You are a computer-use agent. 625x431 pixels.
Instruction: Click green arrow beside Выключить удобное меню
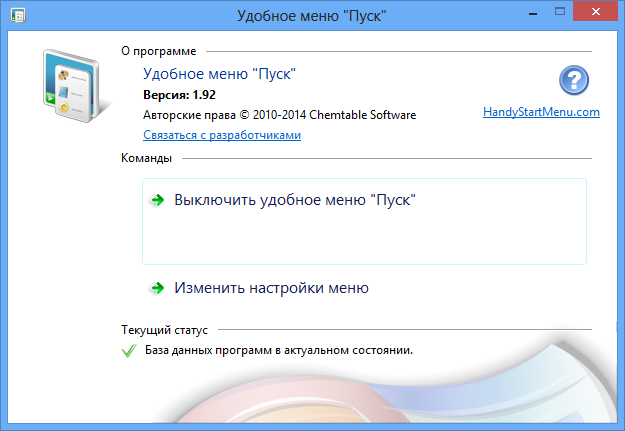pos(158,200)
